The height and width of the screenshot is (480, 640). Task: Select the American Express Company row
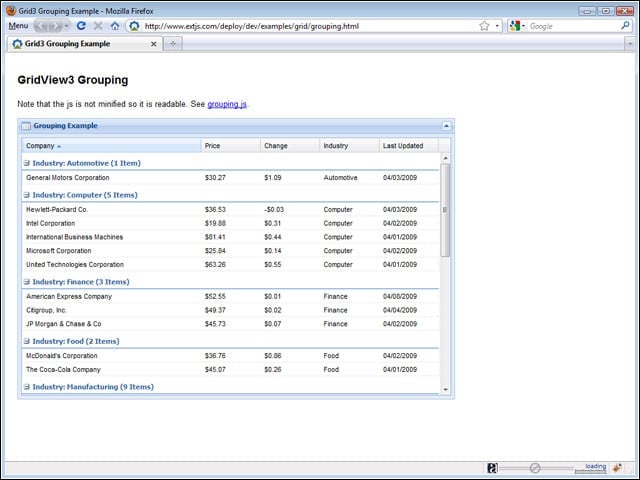(231, 296)
